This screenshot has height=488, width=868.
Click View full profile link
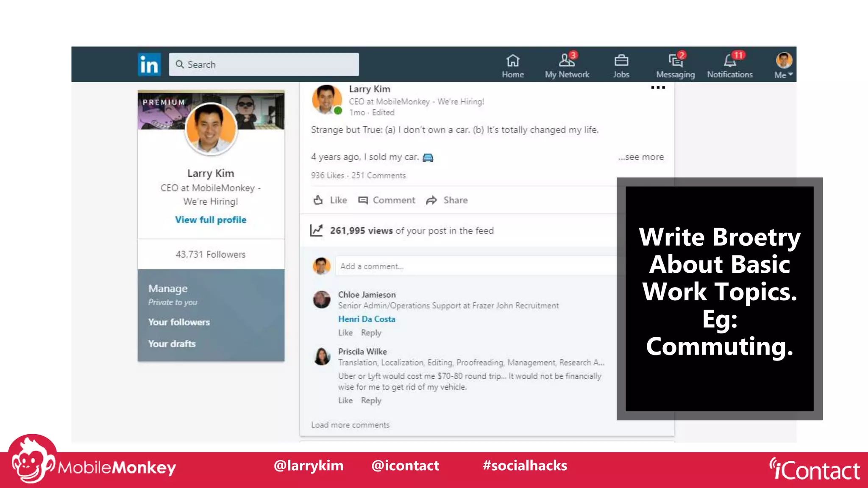point(211,219)
